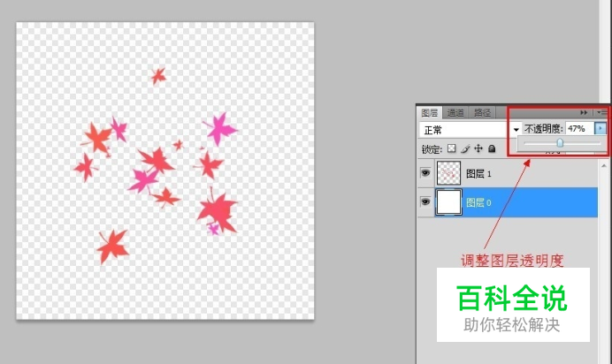Toggle lock image pixels brush icon
The image size is (612, 364).
tap(465, 148)
